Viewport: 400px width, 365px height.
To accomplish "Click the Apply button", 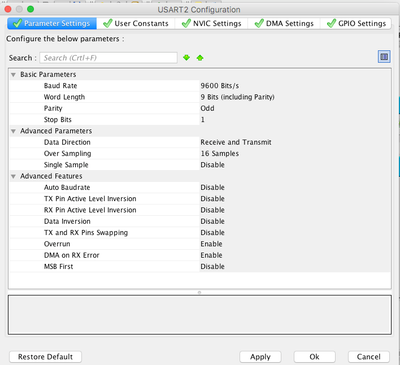I will tap(260, 357).
